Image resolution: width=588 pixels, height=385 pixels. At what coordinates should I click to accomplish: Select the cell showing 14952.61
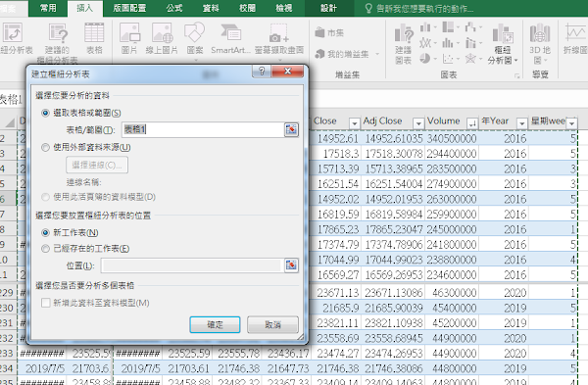coord(338,139)
